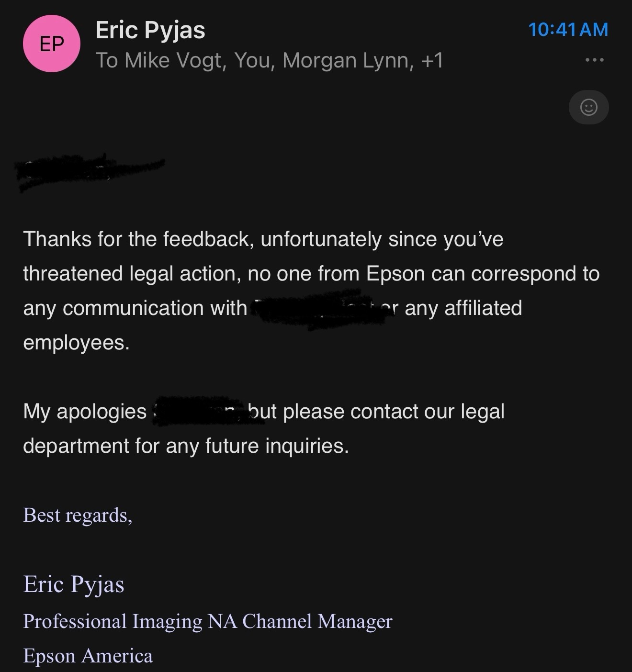Open the three-dot more options menu

point(595,60)
